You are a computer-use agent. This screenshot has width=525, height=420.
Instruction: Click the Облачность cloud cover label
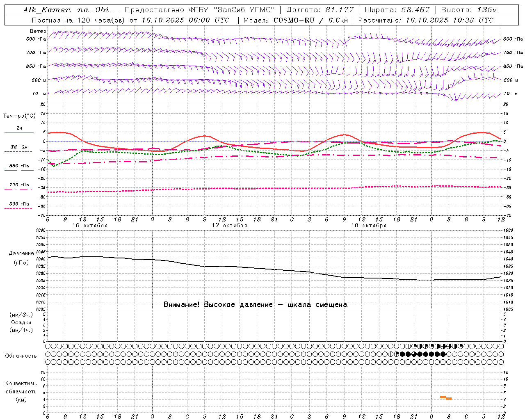21,356
